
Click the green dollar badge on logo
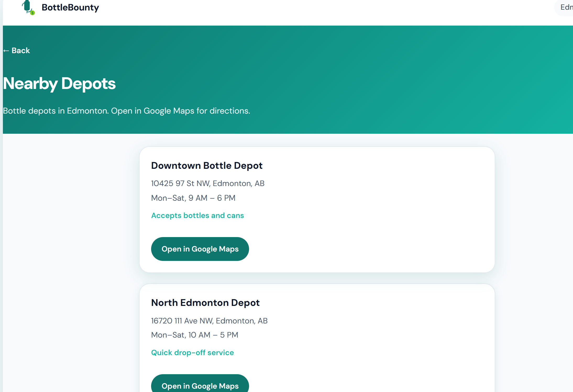click(x=32, y=13)
